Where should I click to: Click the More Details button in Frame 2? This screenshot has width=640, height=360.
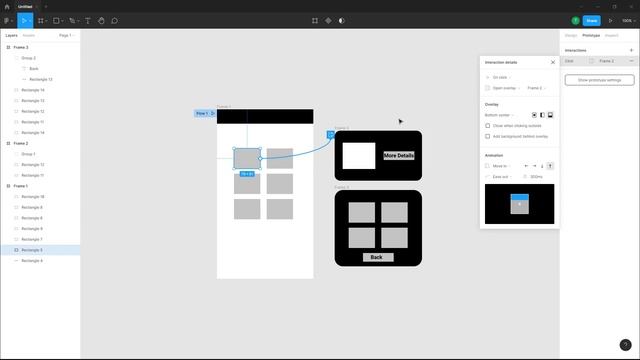399,156
